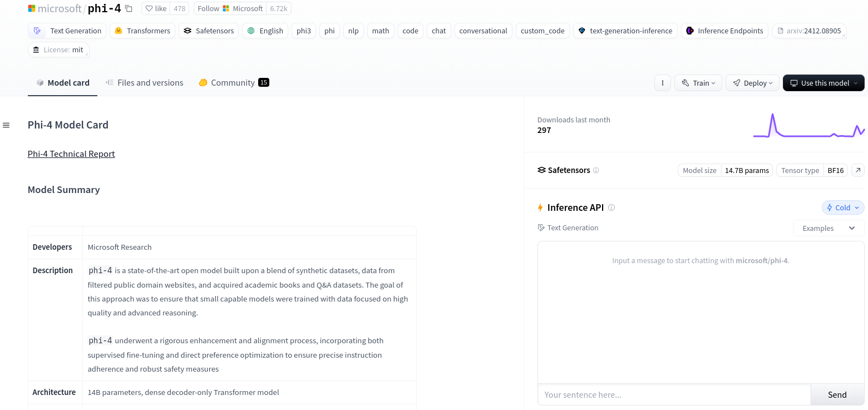Screen dimensions: 868x410
Task: Click the Text Generation tag
Action: 68,31
